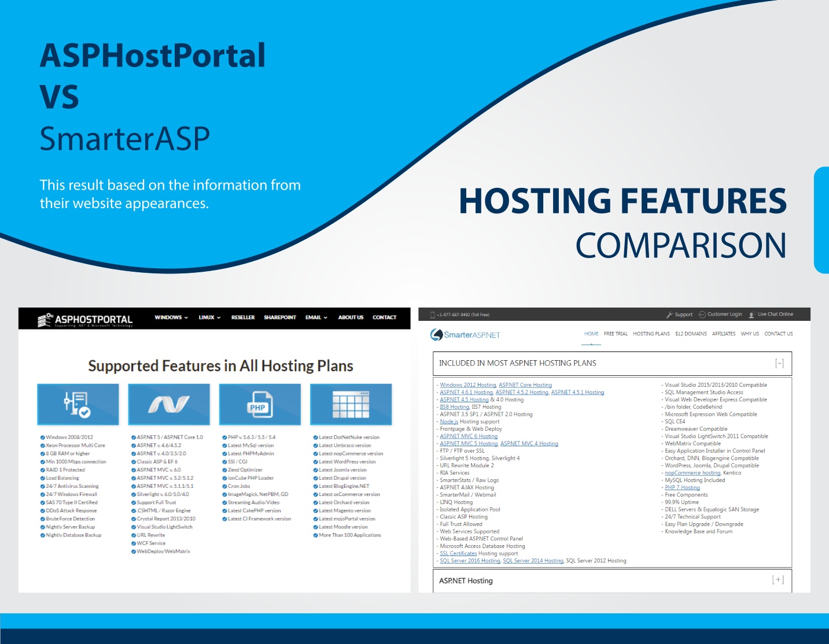829x644 pixels.
Task: Click the Customer Login link
Action: 725,314
